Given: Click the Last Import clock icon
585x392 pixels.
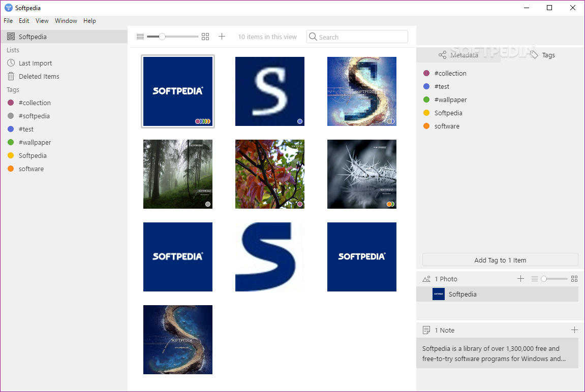Looking at the screenshot, I should 11,63.
